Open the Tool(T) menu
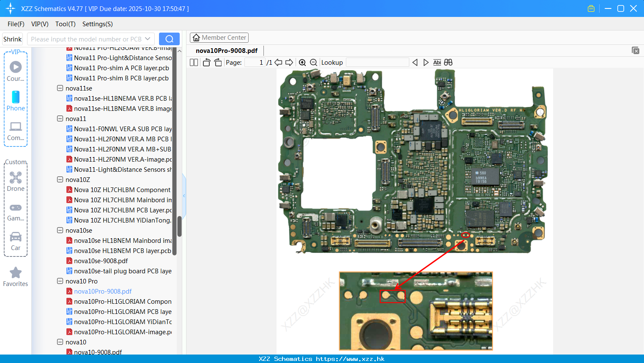This screenshot has width=644, height=363. click(x=65, y=24)
